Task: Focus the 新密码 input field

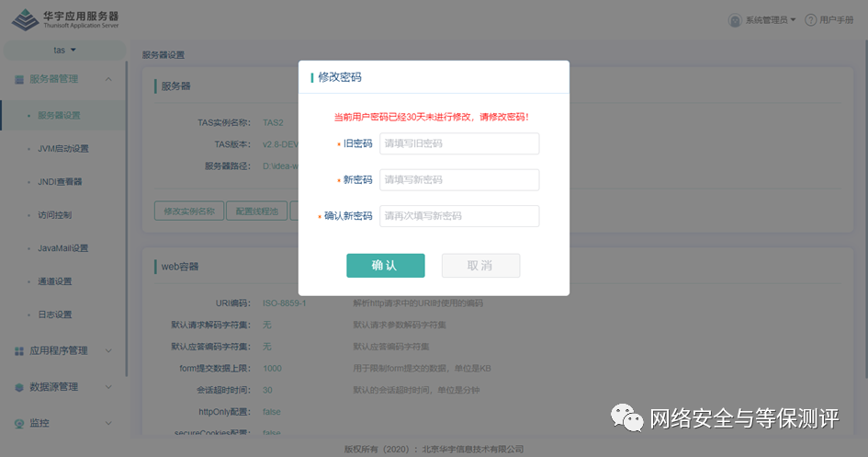Action: tap(459, 179)
